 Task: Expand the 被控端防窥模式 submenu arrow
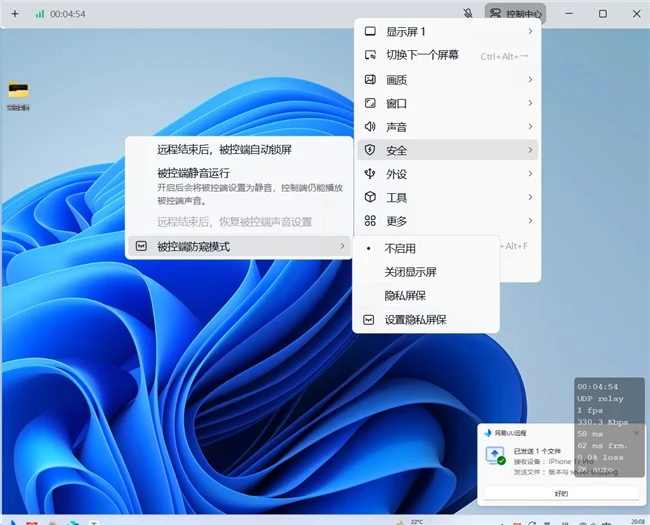pyautogui.click(x=342, y=246)
